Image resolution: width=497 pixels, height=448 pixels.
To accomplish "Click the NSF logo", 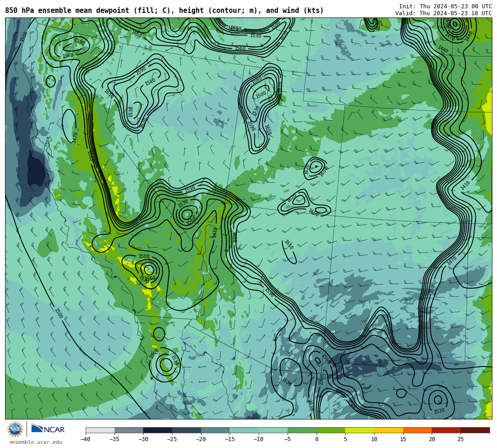I will pos(15,430).
